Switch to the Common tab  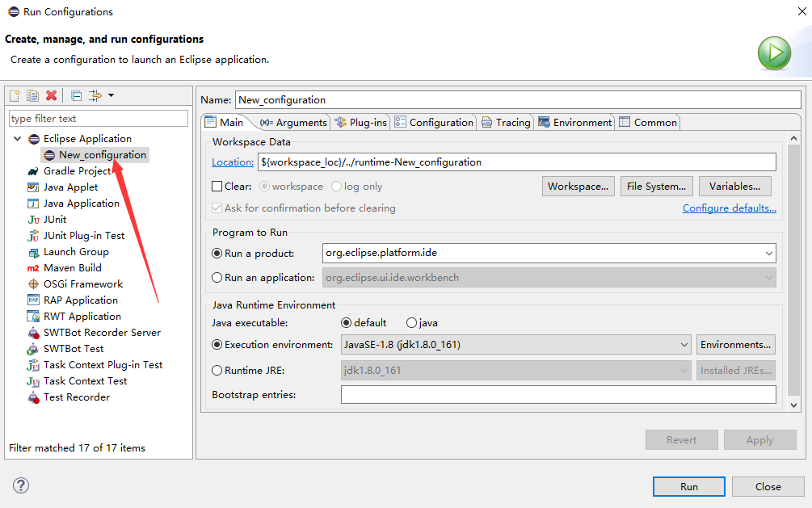point(648,122)
